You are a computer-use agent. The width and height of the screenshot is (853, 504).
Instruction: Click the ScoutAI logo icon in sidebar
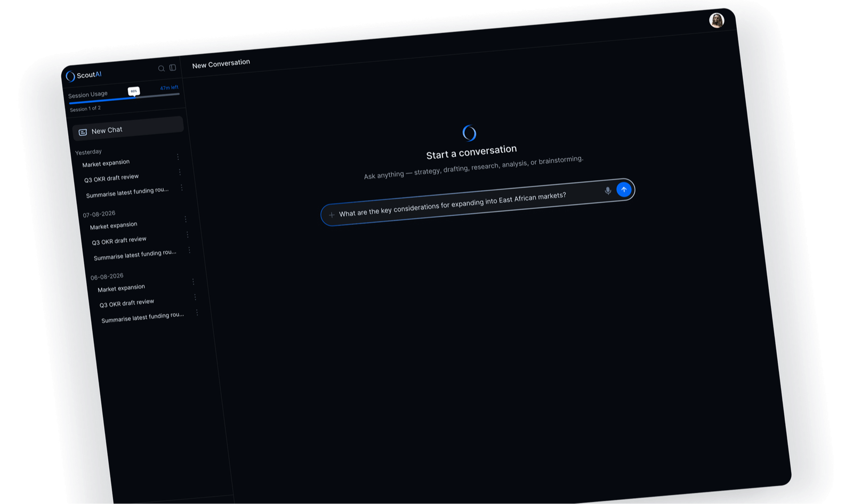[x=70, y=76]
